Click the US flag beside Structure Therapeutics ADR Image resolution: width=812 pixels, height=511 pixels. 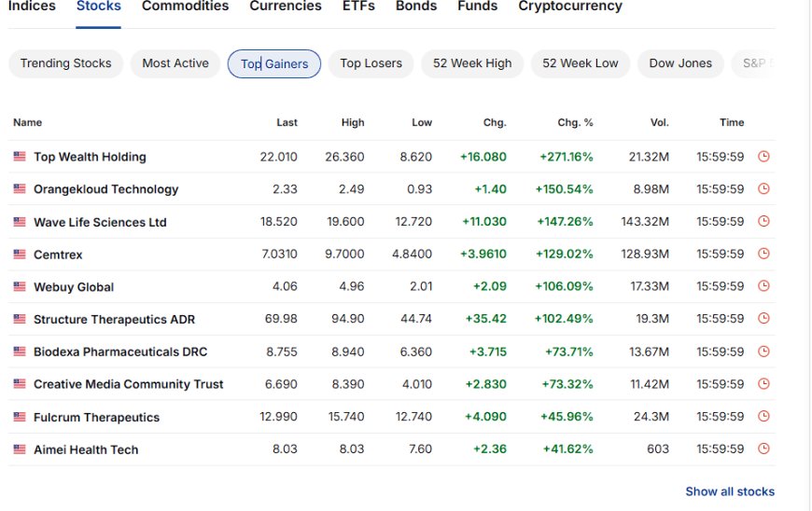[20, 319]
